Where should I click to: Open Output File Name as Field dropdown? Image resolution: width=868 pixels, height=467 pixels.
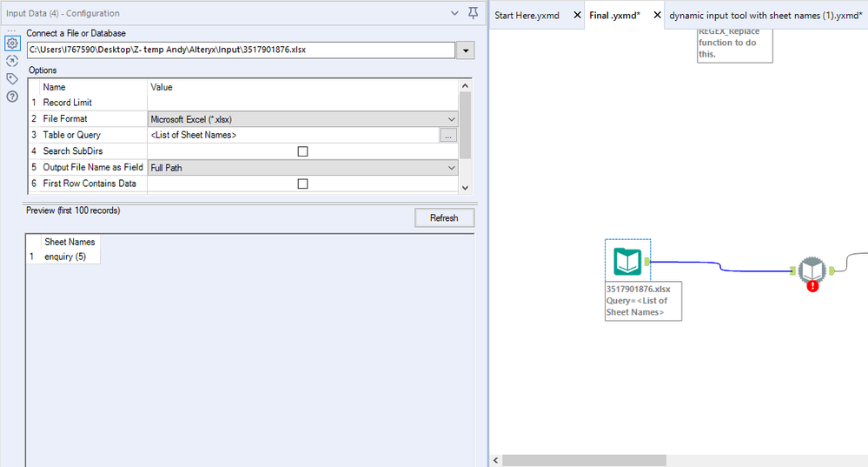point(303,167)
